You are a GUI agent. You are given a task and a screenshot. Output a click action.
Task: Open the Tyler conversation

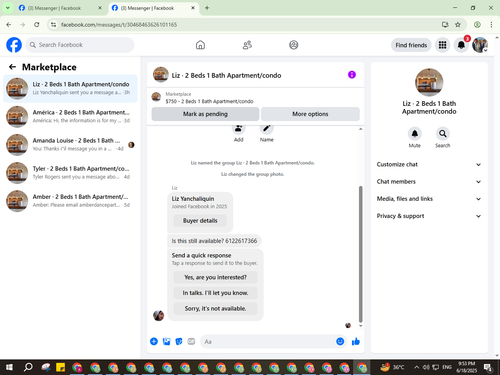(70, 173)
